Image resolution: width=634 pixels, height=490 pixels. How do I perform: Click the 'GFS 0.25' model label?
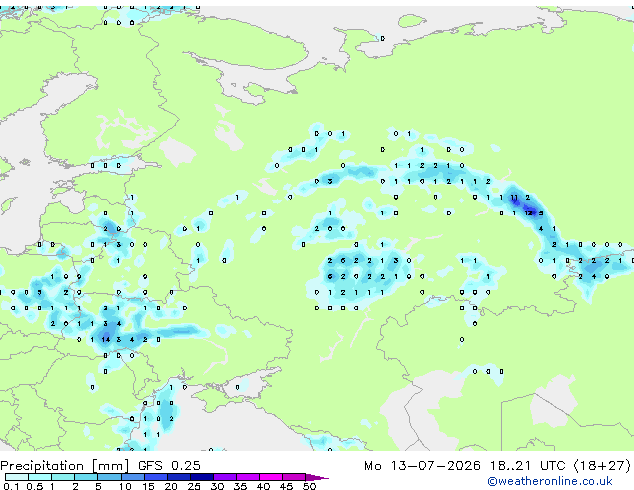point(169,466)
